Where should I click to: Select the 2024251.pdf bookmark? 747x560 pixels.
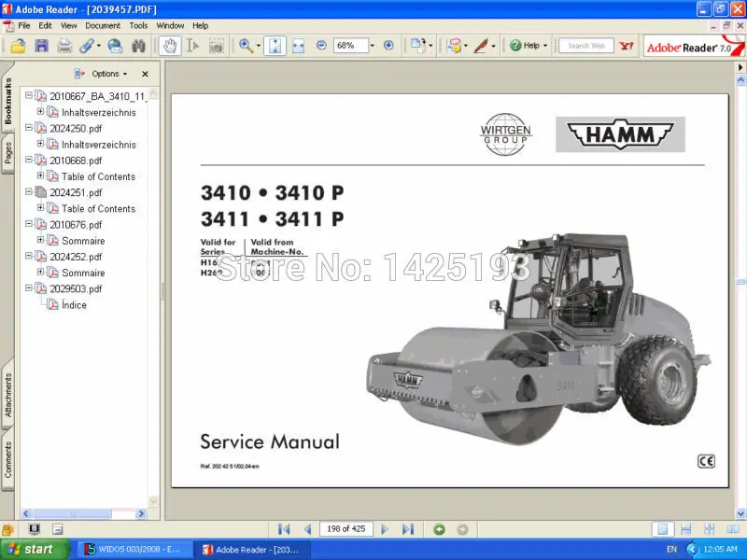[76, 193]
